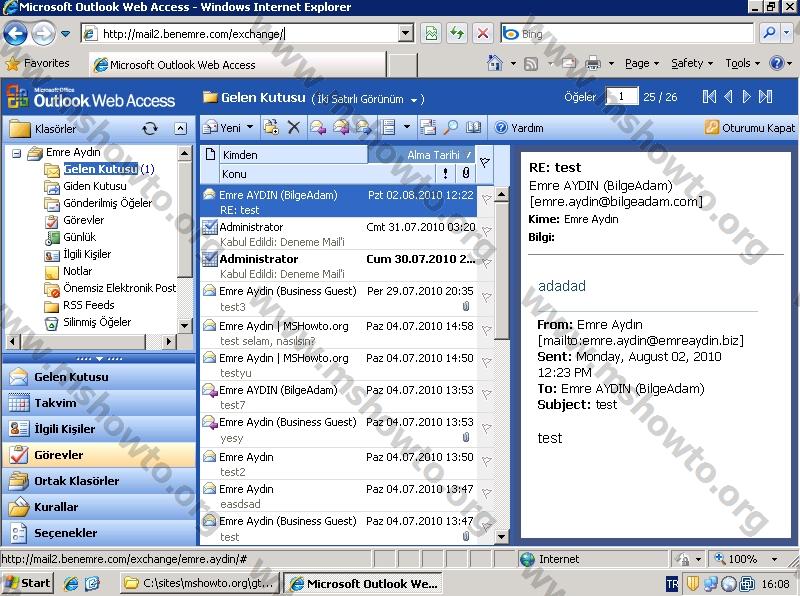Click the Windows Start button
This screenshot has width=800, height=596.
(x=28, y=583)
